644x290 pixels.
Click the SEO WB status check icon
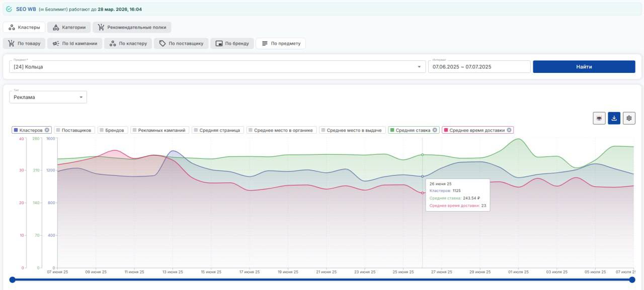[9, 9]
